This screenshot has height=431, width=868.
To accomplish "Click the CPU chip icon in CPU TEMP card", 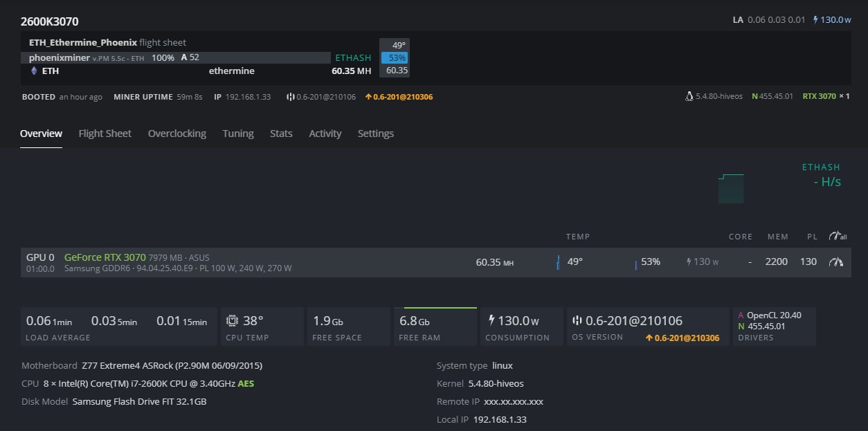I will pyautogui.click(x=232, y=321).
